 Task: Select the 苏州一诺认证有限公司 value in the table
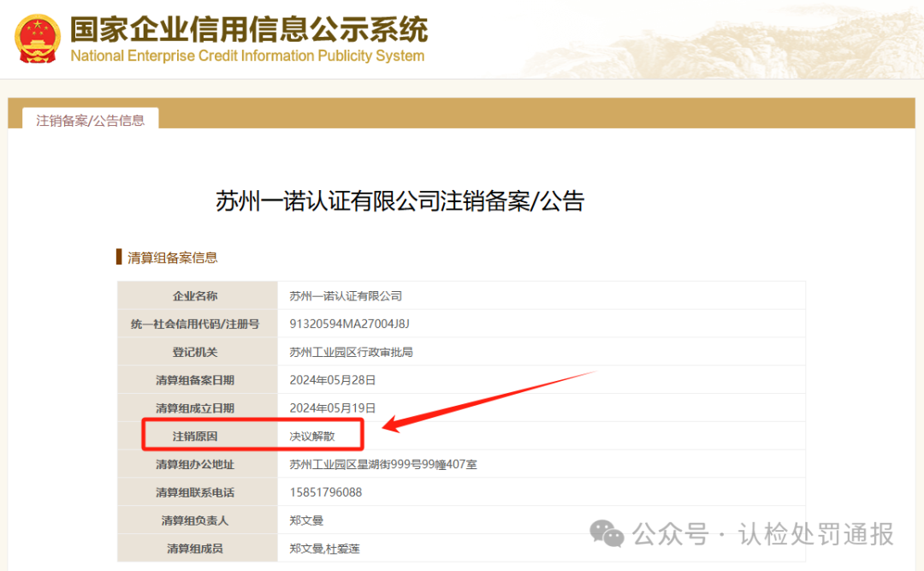point(346,296)
